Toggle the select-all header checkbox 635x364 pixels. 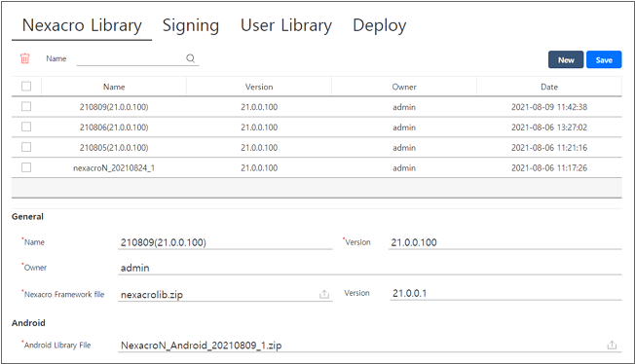pyautogui.click(x=26, y=87)
